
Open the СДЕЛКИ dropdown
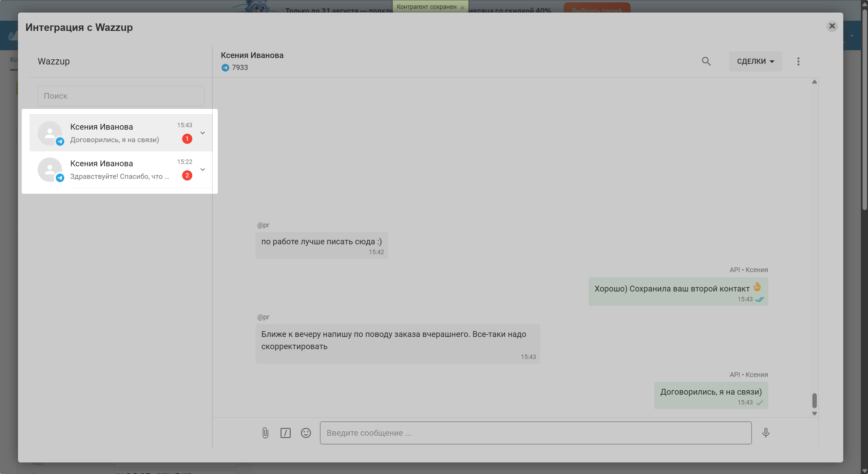click(x=755, y=61)
